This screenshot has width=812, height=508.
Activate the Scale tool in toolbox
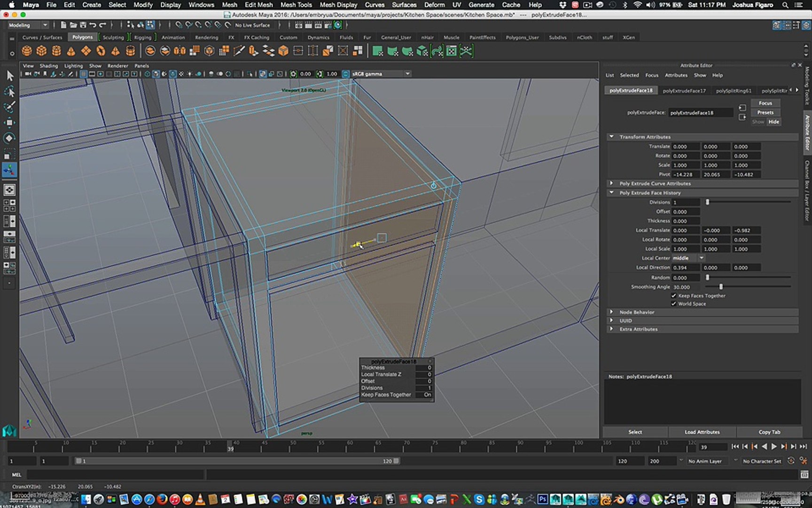point(9,154)
